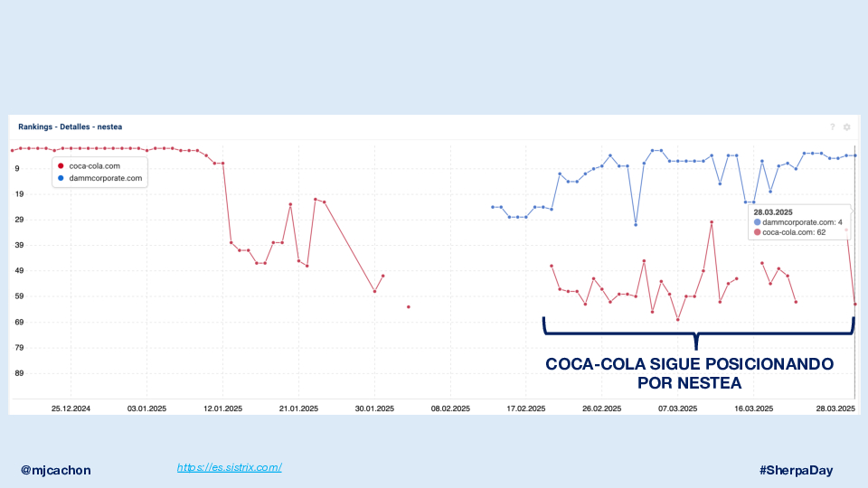Click the help question mark icon
868x488 pixels.
point(832,127)
